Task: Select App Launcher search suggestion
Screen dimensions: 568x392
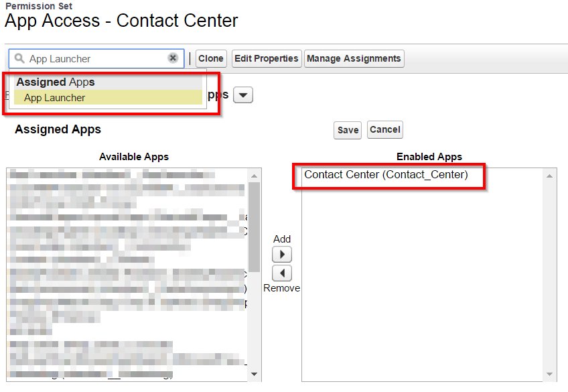Action: tap(108, 97)
